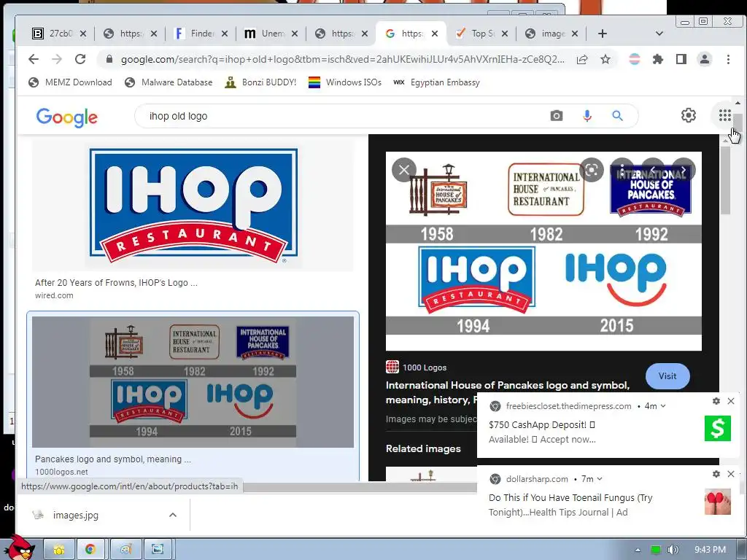Open Google quick settings gear
Image resolution: width=747 pixels, height=560 pixels.
689,115
